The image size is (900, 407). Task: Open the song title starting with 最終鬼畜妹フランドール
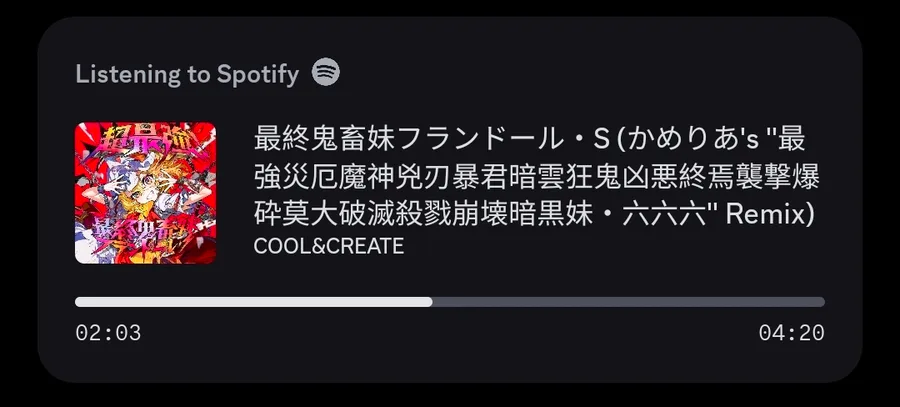(536, 177)
